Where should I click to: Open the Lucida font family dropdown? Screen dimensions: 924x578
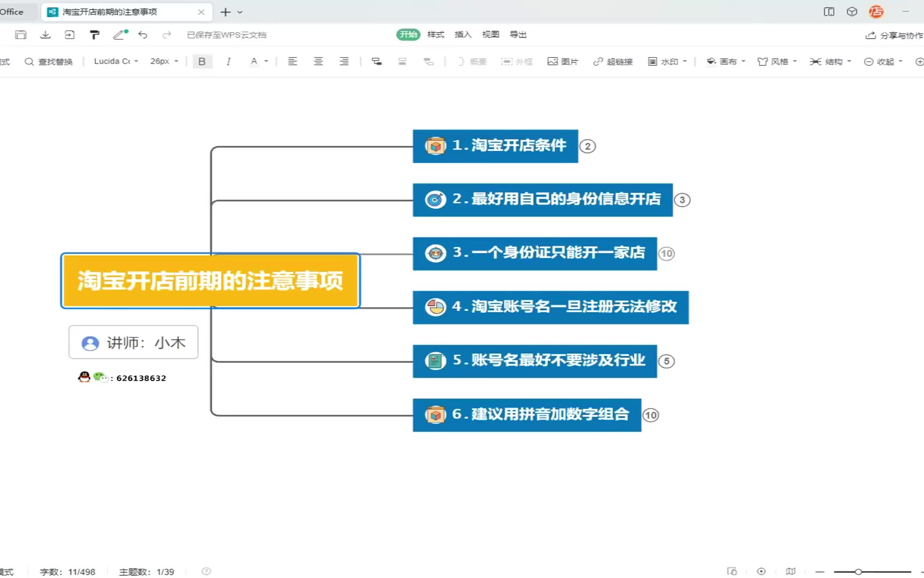pyautogui.click(x=116, y=62)
